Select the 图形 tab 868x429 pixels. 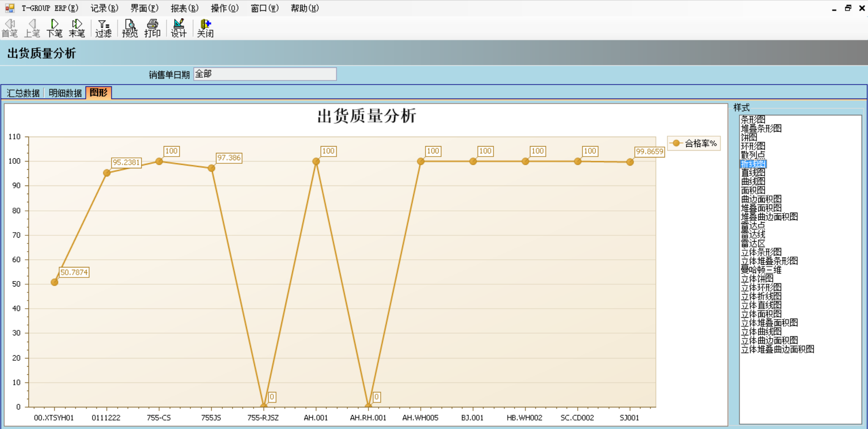(99, 92)
